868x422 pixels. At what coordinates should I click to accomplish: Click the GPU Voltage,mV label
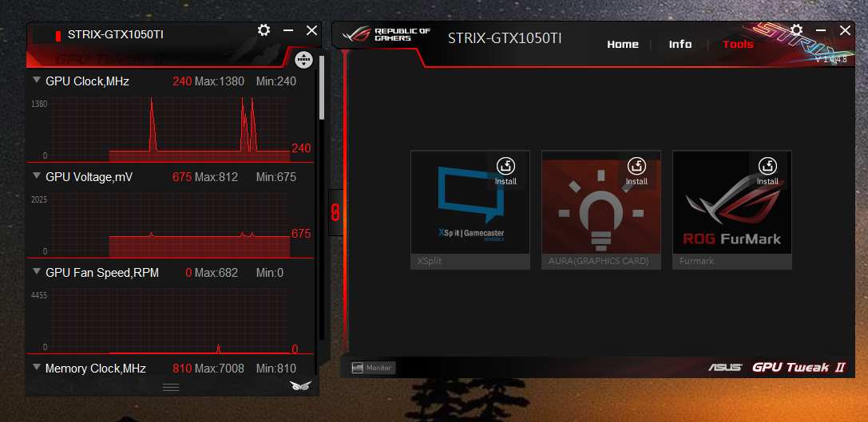[x=89, y=177]
